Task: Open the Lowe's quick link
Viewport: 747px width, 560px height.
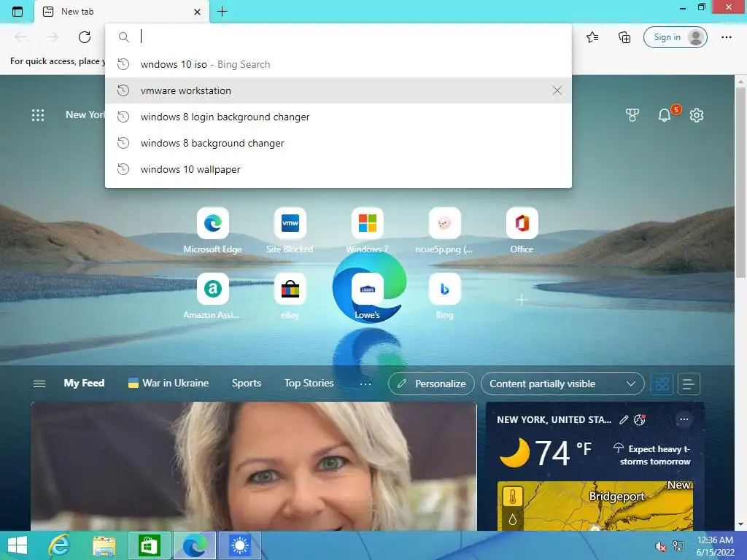Action: click(x=367, y=297)
